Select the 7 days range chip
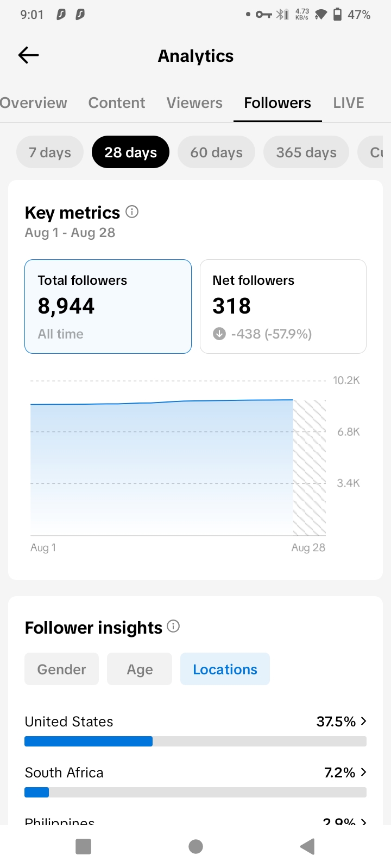 50,152
